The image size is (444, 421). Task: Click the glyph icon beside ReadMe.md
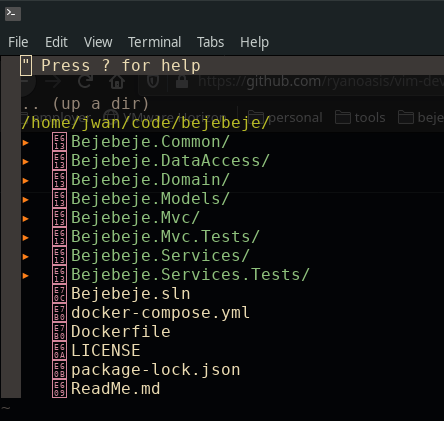click(59, 389)
